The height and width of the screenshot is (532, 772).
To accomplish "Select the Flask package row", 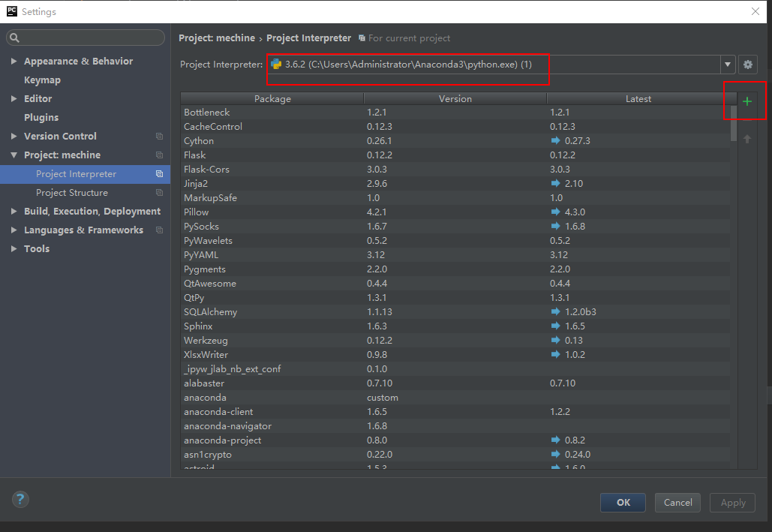I will (x=455, y=155).
